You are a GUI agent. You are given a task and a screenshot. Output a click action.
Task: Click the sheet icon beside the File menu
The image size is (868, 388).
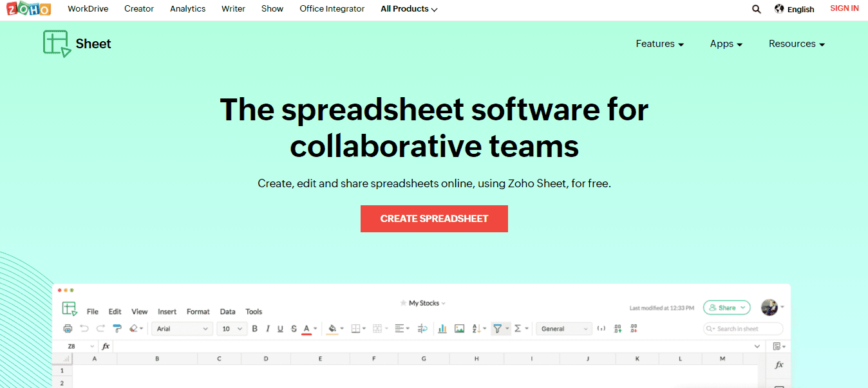(70, 309)
